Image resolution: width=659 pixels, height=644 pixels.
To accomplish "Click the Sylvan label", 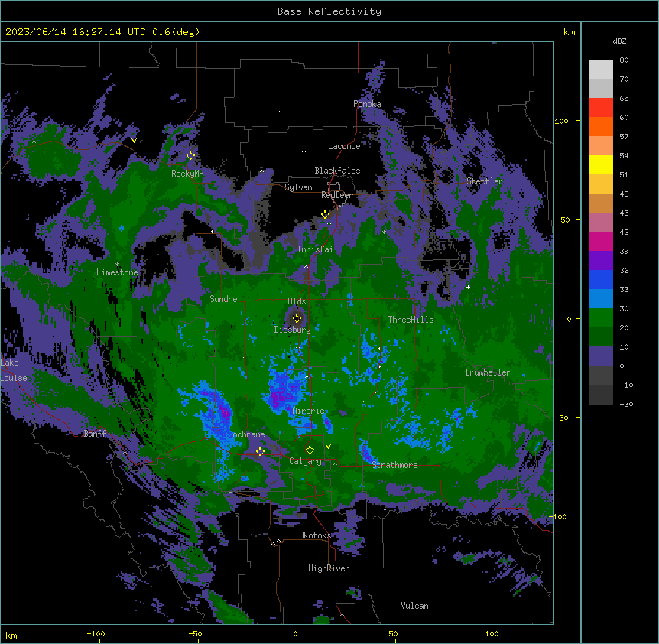I will tap(298, 187).
